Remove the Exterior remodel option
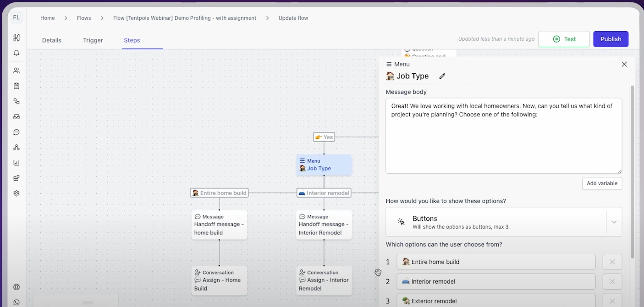Image resolution: width=644 pixels, height=307 pixels. point(612,301)
